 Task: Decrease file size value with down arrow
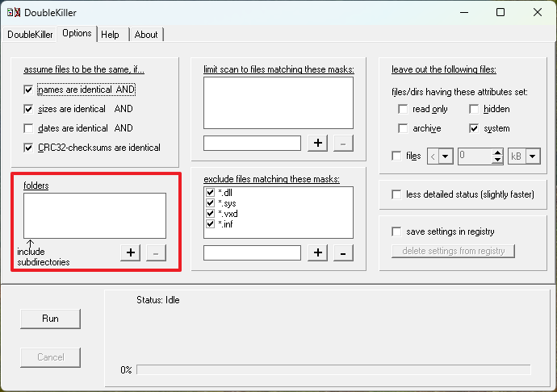pos(498,160)
